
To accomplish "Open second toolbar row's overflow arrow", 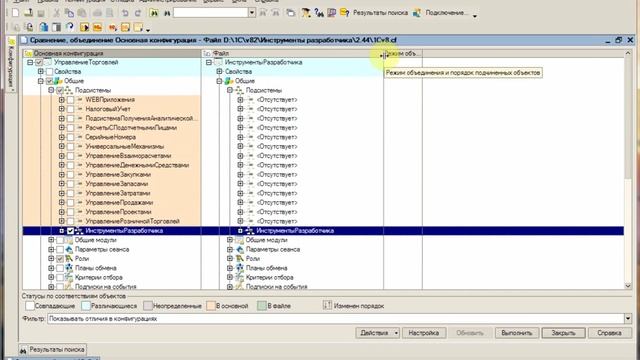I will click(148, 30).
